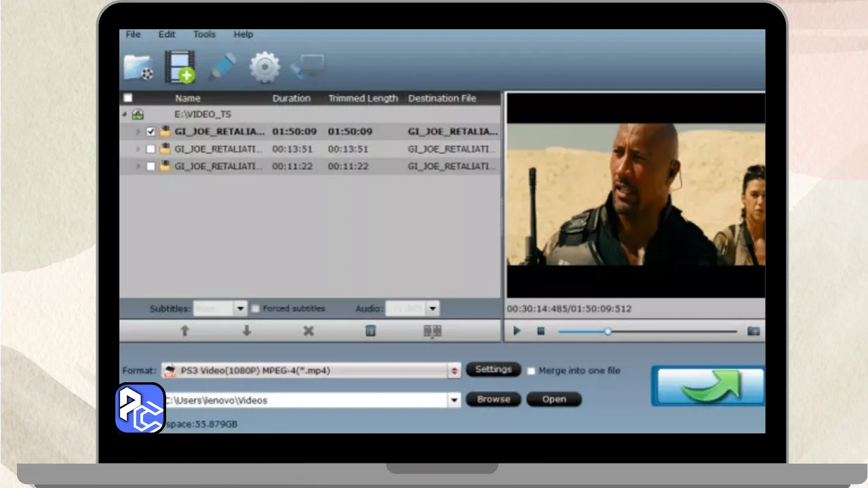868x488 pixels.
Task: Open the gear Options icon in toolbar
Action: pos(264,67)
